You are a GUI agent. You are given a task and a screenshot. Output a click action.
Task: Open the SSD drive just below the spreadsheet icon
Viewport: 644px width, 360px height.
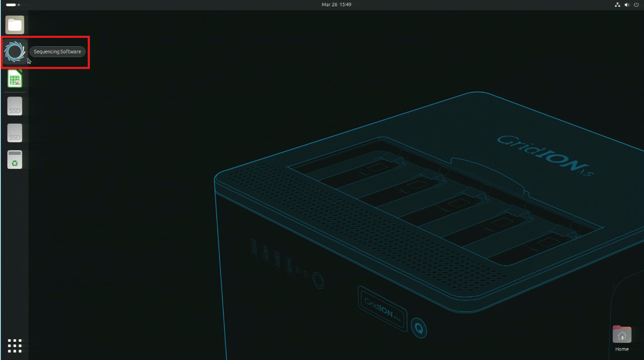point(15,106)
